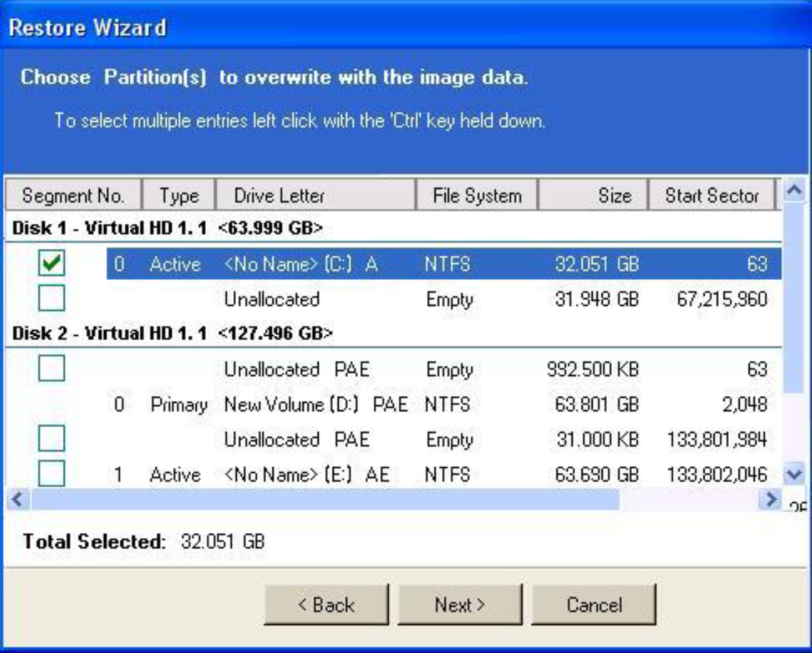Uncheck the C: partition checkbox

point(52,264)
